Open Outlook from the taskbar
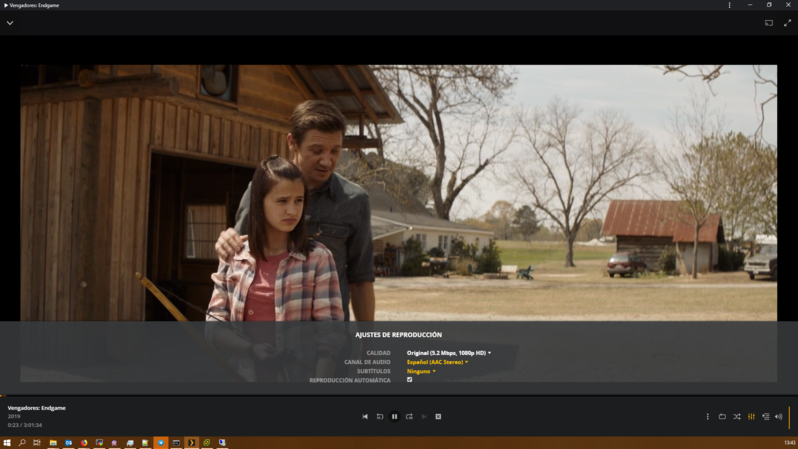This screenshot has width=798, height=449. point(68,443)
